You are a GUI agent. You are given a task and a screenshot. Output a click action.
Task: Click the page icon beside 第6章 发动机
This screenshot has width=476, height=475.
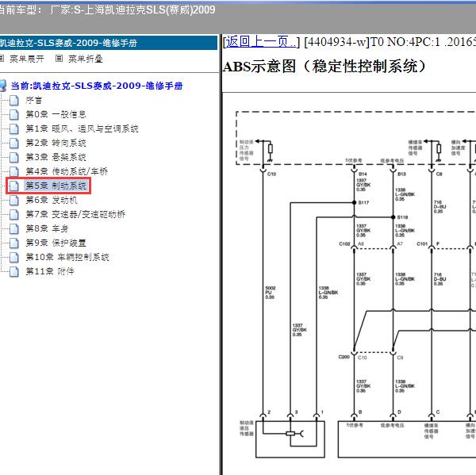14,200
